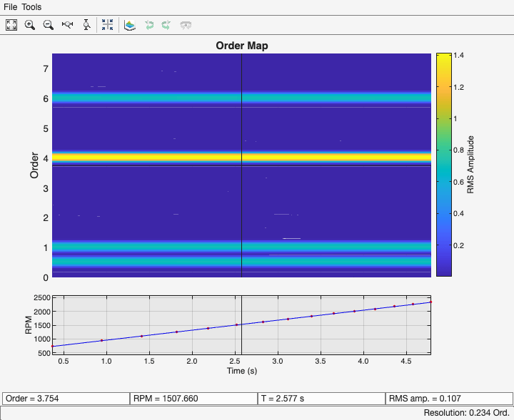
Task: Click the grayed-out 3D view icon
Action: 186,25
